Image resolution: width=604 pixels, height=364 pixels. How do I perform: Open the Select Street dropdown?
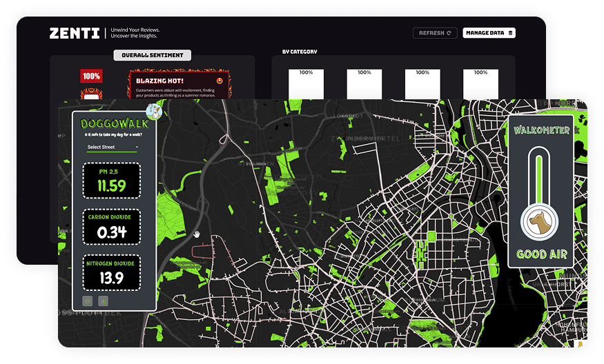point(112,147)
